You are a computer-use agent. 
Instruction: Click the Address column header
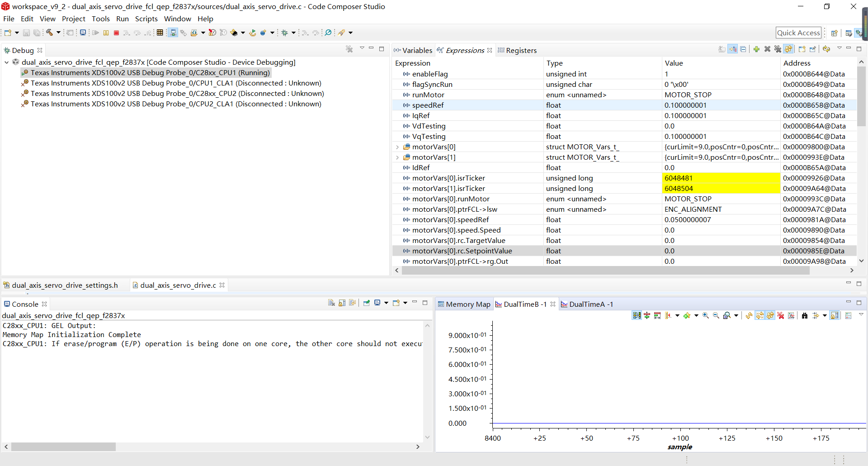tap(818, 63)
